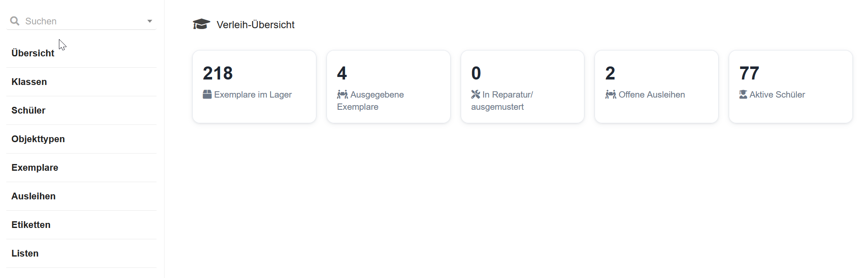Open the Klassen menu entry
Image resolution: width=868 pixels, height=278 pixels.
coord(29,82)
